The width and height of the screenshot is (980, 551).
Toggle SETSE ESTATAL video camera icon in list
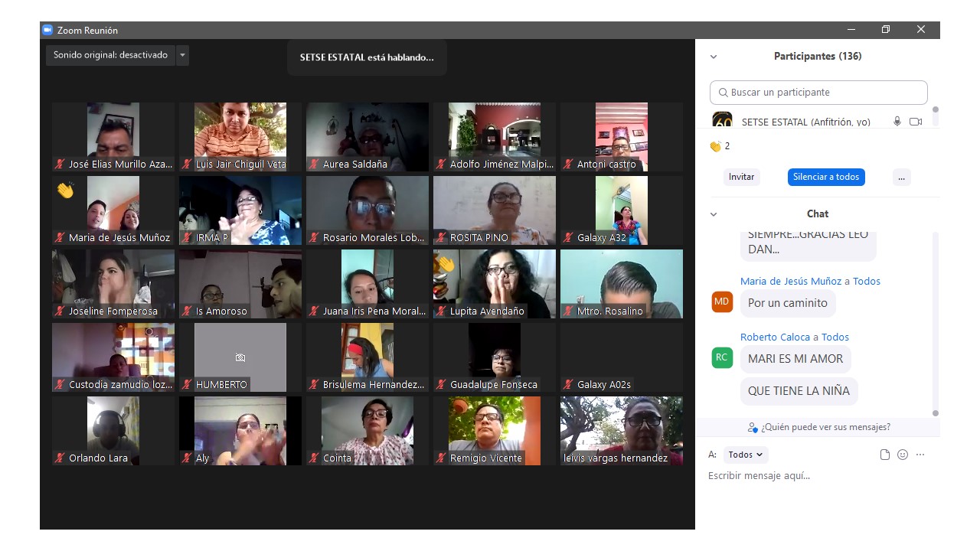916,122
